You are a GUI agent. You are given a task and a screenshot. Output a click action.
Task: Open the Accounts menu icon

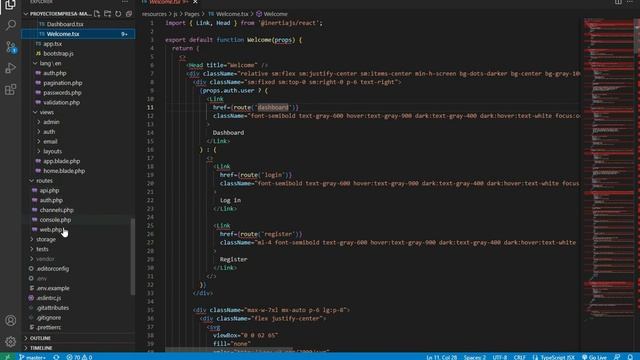pos(11,320)
